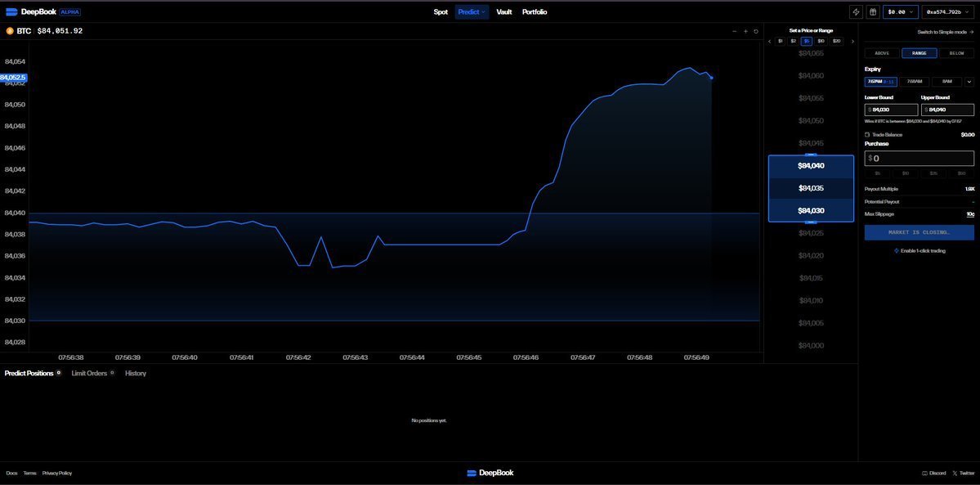Expand more expiry times chevron
This screenshot has height=485, width=980.
pyautogui.click(x=969, y=81)
